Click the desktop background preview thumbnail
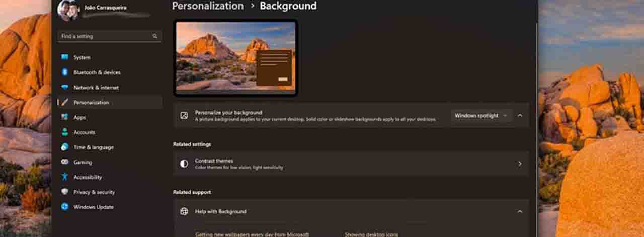 click(x=235, y=57)
